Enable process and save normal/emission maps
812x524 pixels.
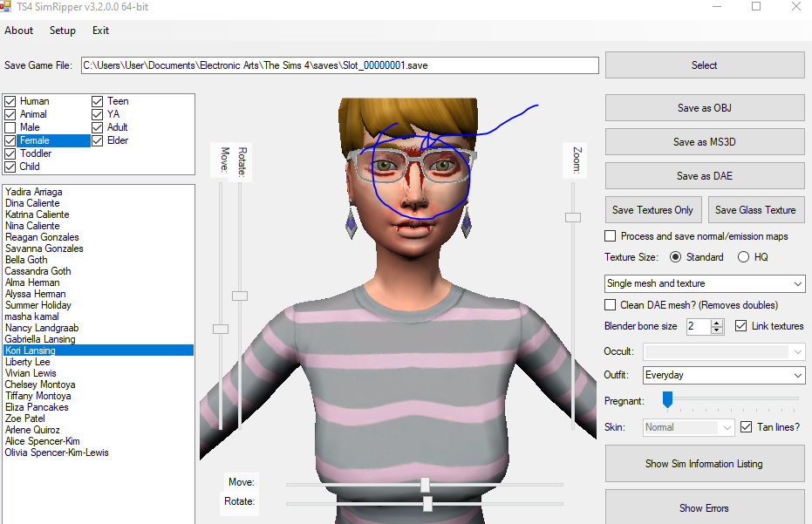tap(609, 235)
